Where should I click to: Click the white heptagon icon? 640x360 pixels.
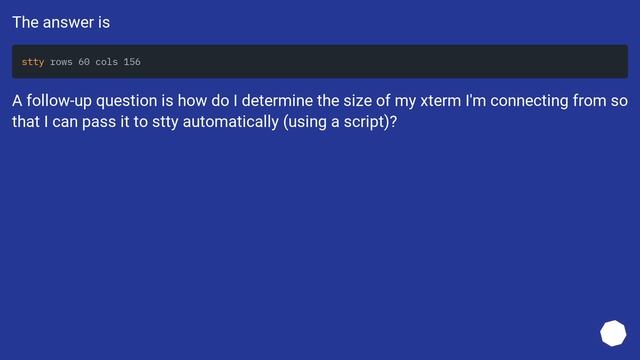(613, 333)
